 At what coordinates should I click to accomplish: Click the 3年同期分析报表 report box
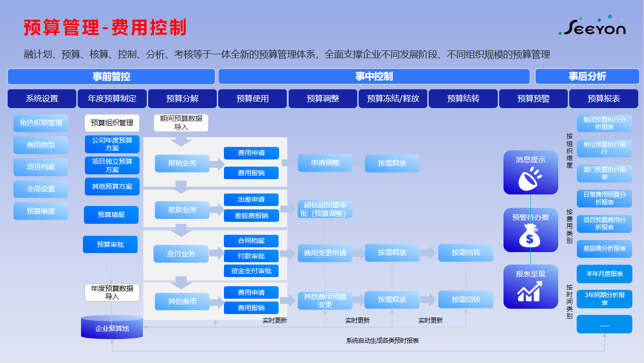click(604, 299)
